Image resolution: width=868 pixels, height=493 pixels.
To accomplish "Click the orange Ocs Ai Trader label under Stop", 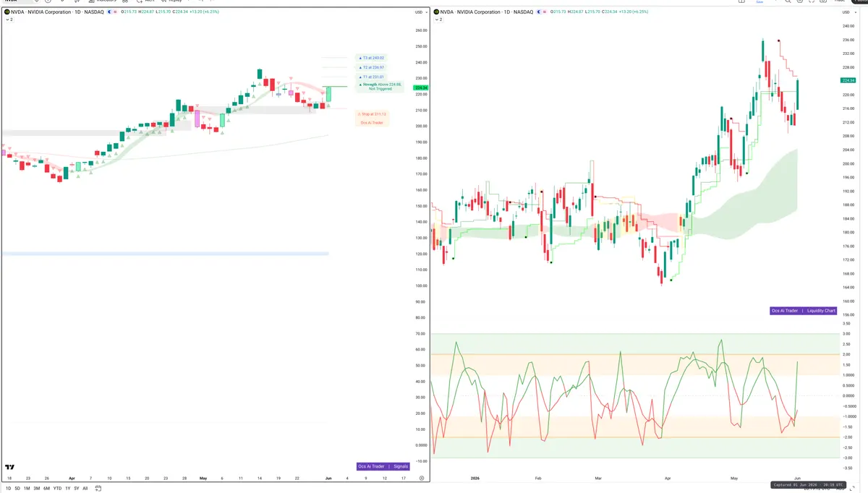I will (x=373, y=123).
